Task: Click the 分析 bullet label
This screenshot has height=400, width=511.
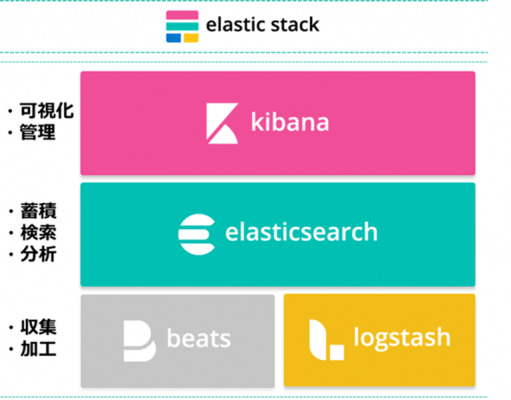Action: [x=38, y=254]
